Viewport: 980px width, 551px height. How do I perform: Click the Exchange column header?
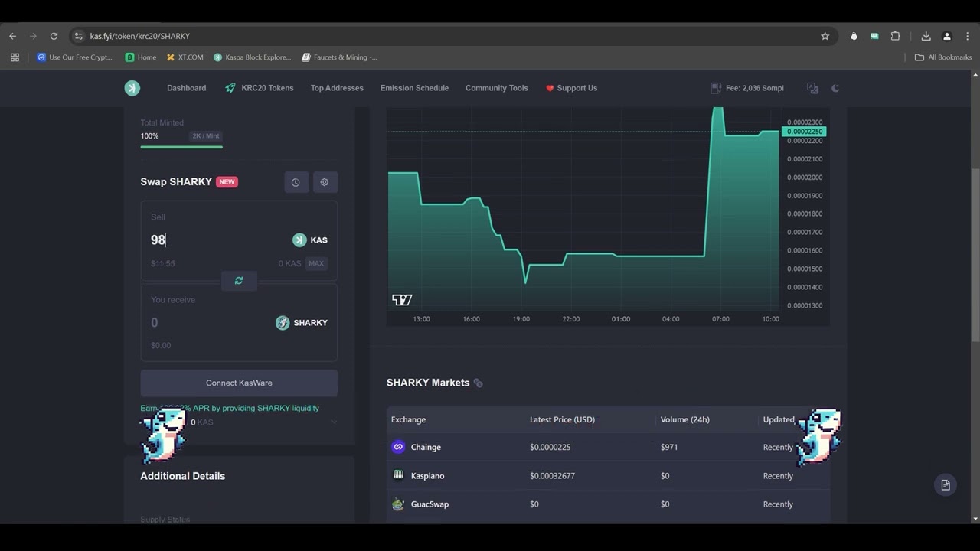[408, 419]
